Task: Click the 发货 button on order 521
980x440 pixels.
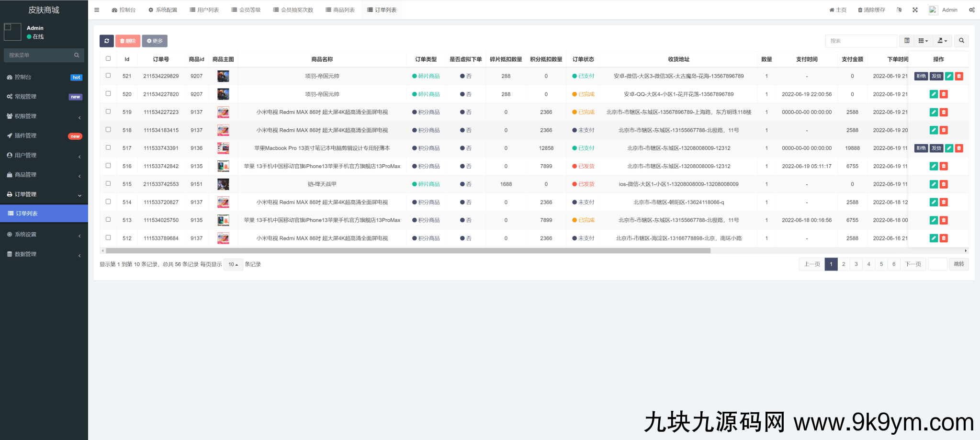Action: (937, 76)
